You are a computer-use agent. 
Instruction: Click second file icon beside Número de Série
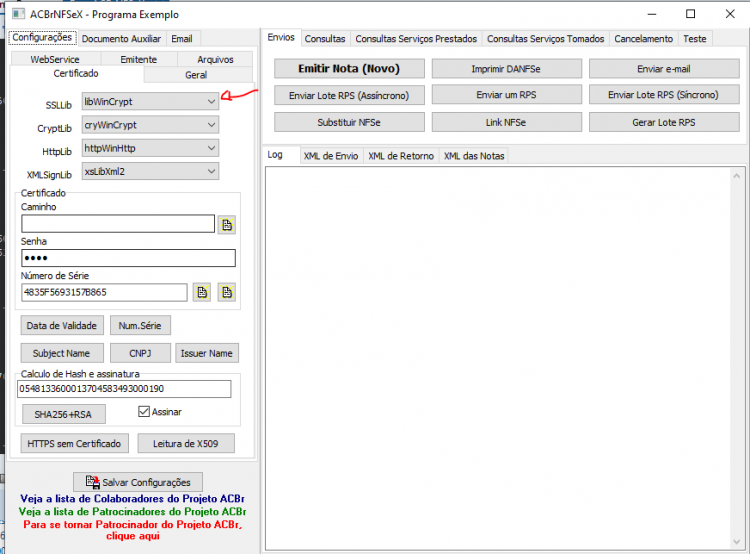pos(227,292)
